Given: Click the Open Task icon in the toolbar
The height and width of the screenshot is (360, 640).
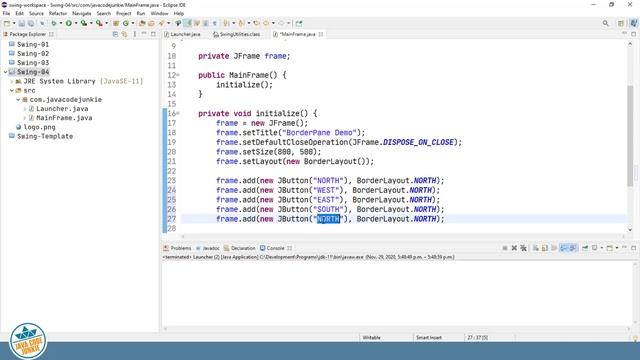Looking at the screenshot, I should 151,23.
